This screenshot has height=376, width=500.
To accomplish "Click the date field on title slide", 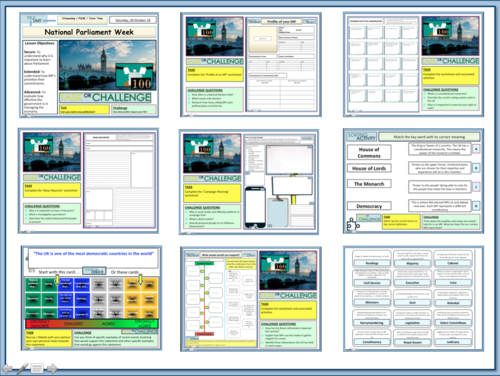I will point(133,20).
